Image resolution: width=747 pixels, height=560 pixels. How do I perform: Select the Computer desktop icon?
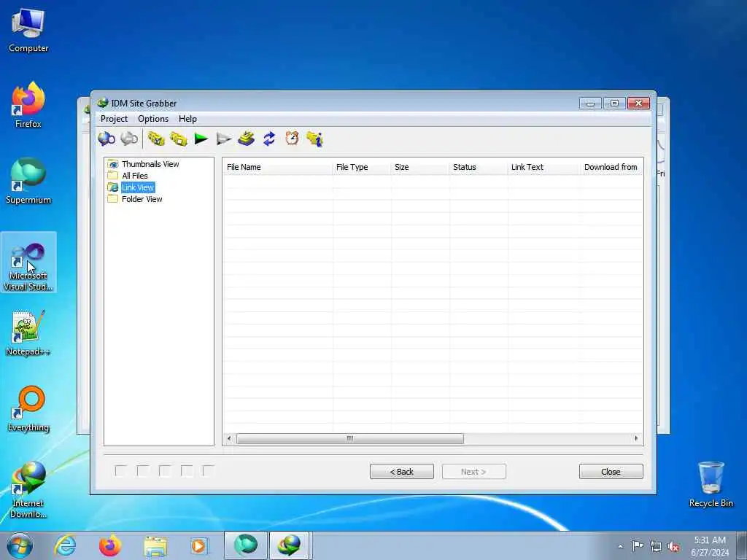28,31
